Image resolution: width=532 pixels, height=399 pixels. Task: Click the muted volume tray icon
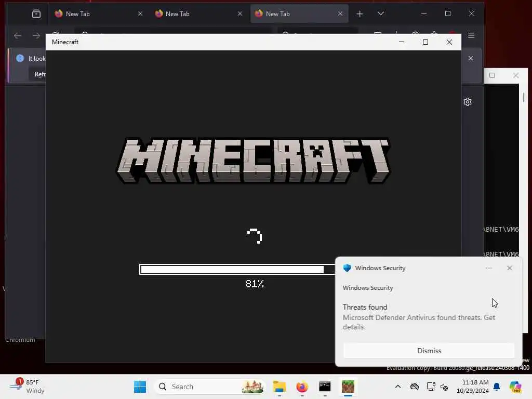pyautogui.click(x=445, y=387)
